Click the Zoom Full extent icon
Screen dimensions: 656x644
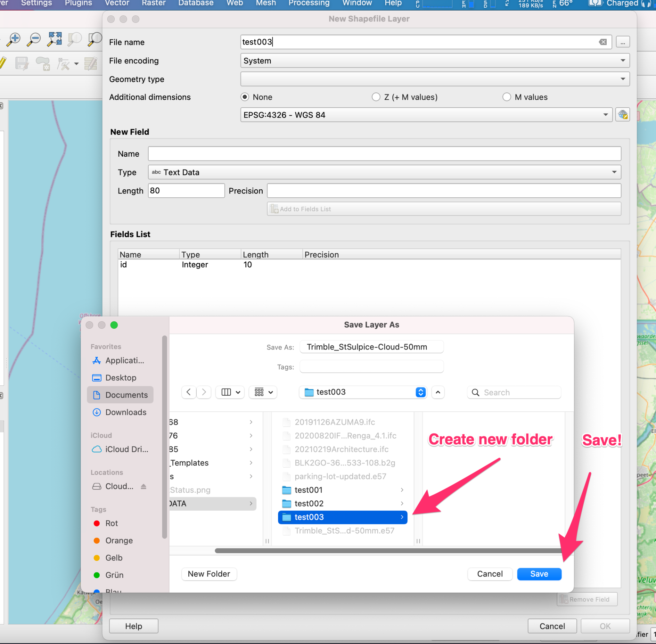(x=54, y=39)
